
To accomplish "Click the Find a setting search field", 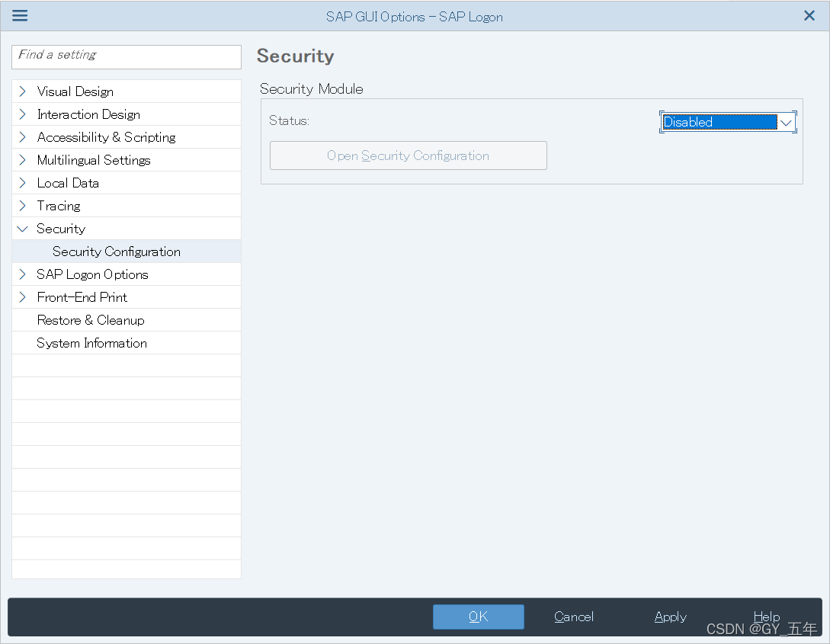I will [x=126, y=56].
